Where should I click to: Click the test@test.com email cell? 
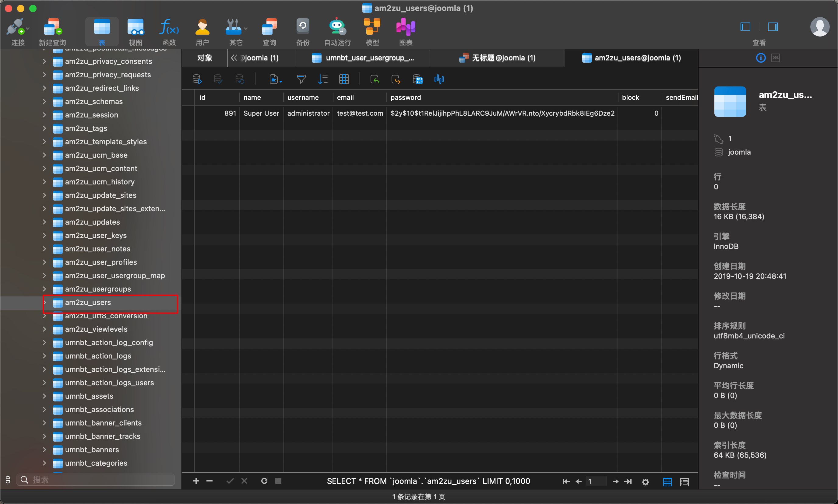click(x=360, y=114)
